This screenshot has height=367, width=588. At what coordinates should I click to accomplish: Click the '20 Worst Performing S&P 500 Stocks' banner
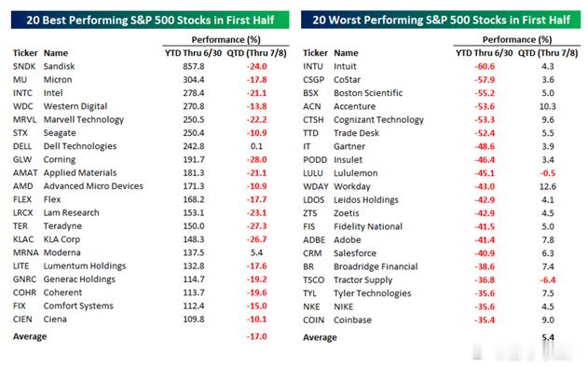tap(441, 20)
